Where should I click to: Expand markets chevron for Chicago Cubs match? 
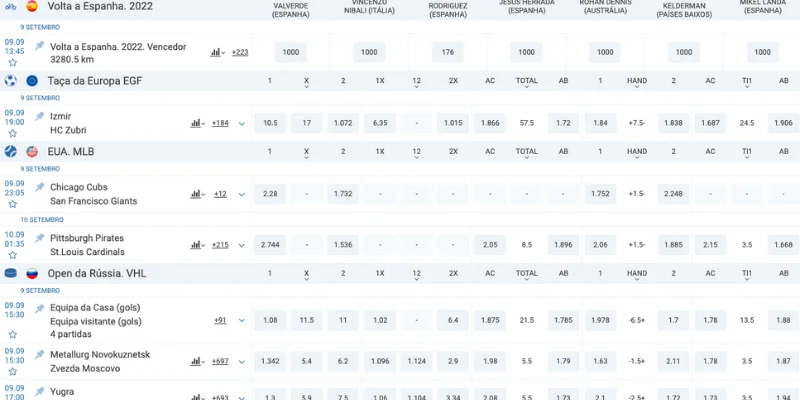(242, 194)
